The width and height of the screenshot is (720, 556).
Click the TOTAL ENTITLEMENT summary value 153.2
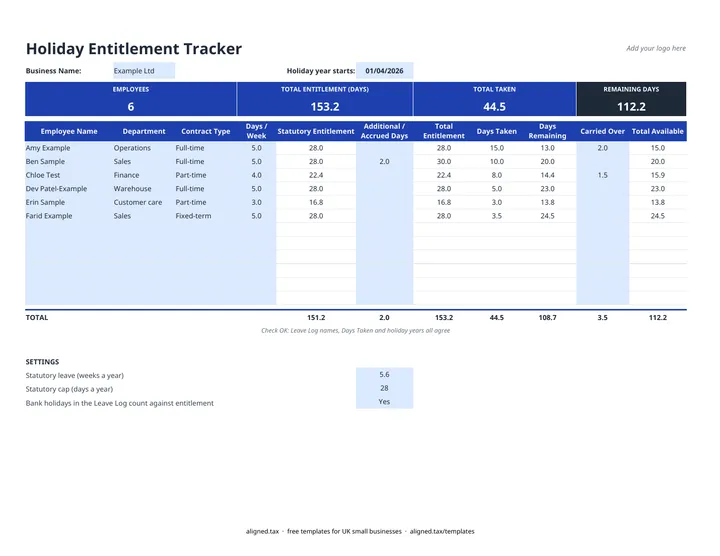325,107
